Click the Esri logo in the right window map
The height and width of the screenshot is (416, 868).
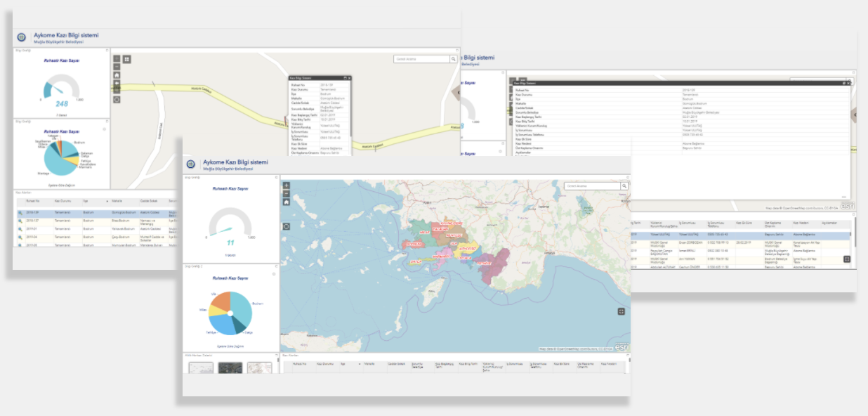coord(848,206)
